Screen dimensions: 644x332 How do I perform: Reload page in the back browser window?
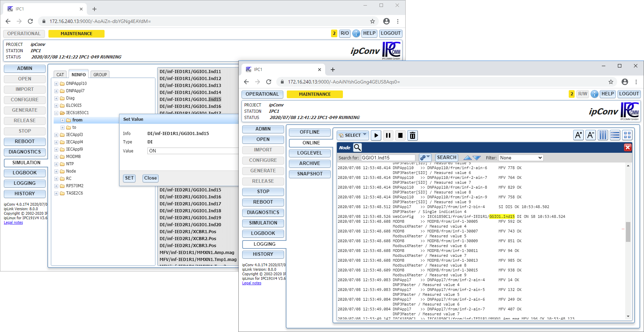[x=30, y=21]
